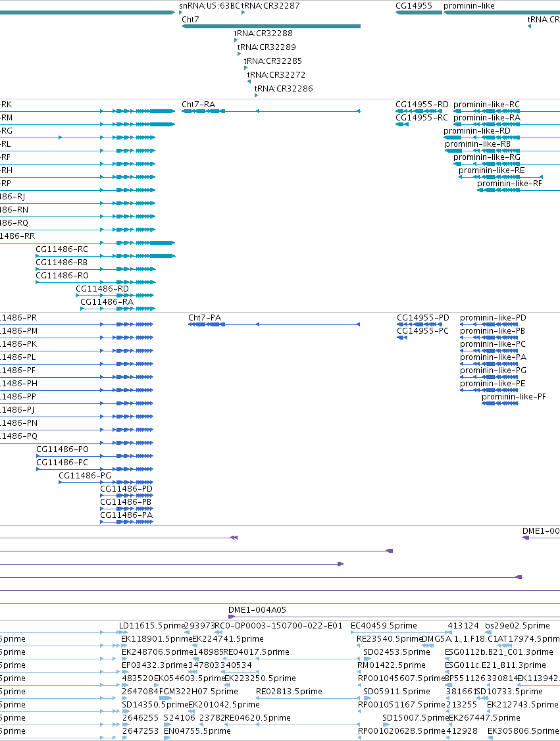Select the CG11486-PA protein label
The height and width of the screenshot is (741, 560).
tap(126, 515)
